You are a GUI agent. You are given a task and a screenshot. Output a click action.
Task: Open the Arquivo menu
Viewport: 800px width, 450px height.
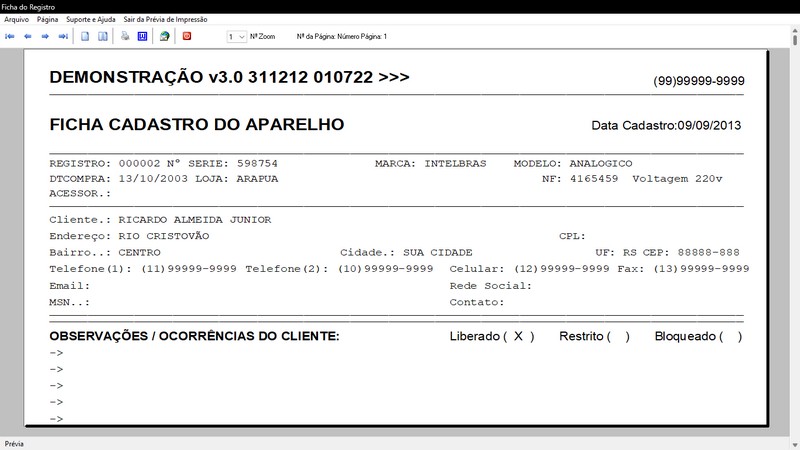(16, 19)
